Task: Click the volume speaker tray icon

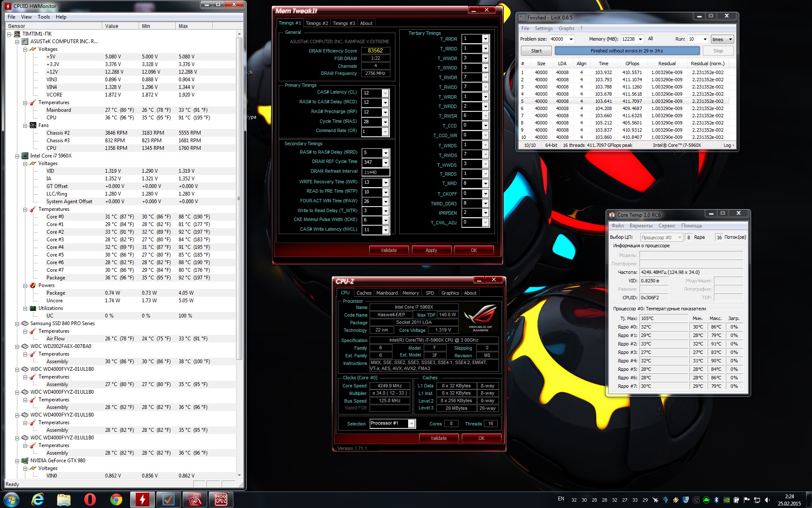Action: [767, 500]
